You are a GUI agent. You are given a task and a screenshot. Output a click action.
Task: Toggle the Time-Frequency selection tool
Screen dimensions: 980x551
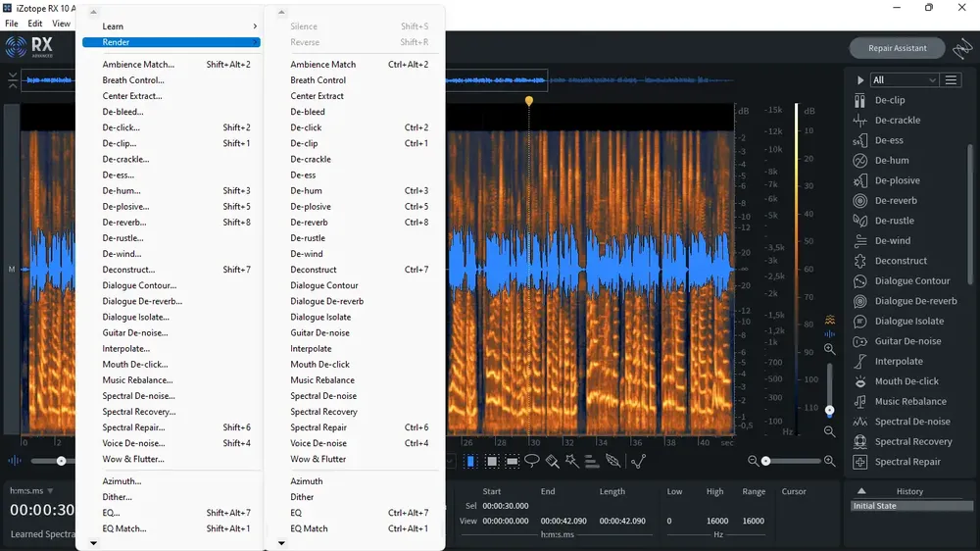(492, 461)
